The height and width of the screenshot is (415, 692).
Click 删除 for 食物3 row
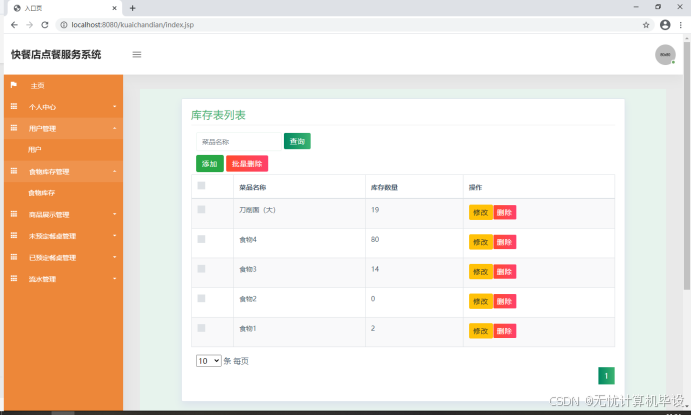click(504, 272)
